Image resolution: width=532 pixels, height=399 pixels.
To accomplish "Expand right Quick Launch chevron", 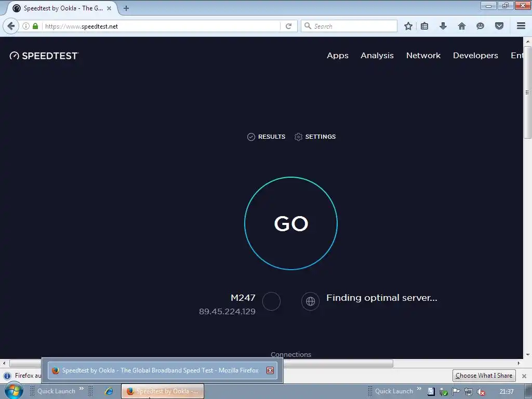I will (x=419, y=389).
